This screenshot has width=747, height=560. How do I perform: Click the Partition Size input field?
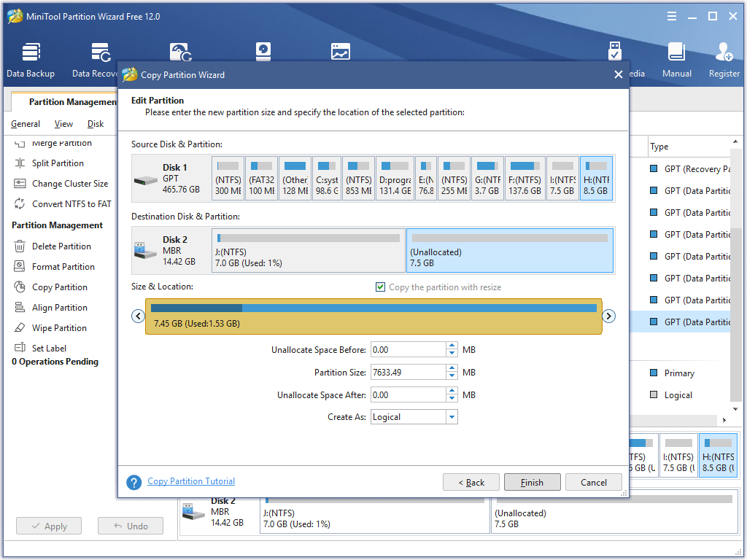pos(409,373)
